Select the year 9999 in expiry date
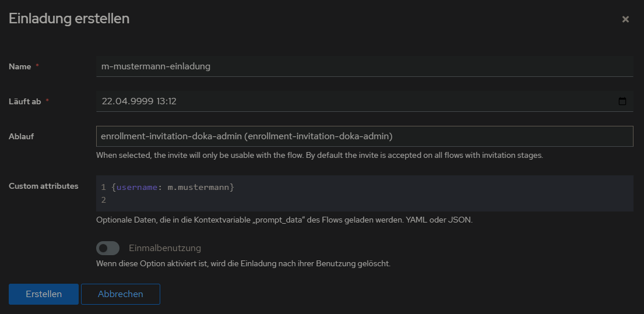Image resolution: width=644 pixels, height=314 pixels. tap(140, 101)
